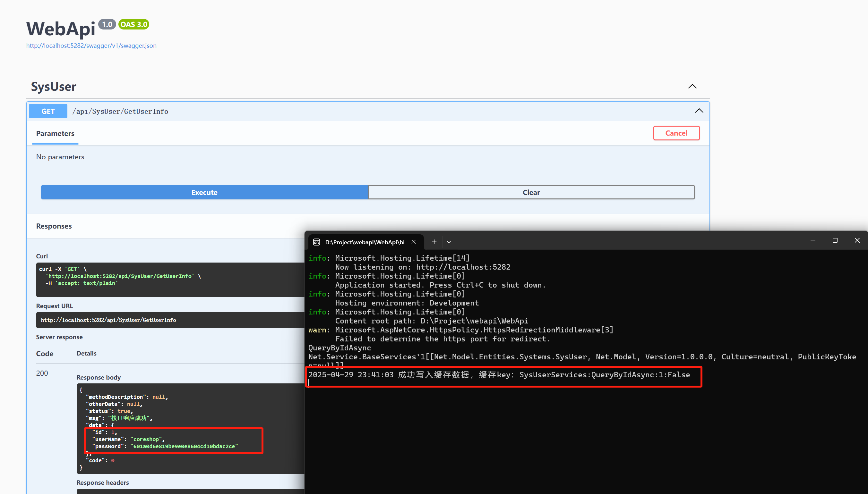The height and width of the screenshot is (494, 868).
Task: Close the terminal window
Action: pyautogui.click(x=857, y=240)
